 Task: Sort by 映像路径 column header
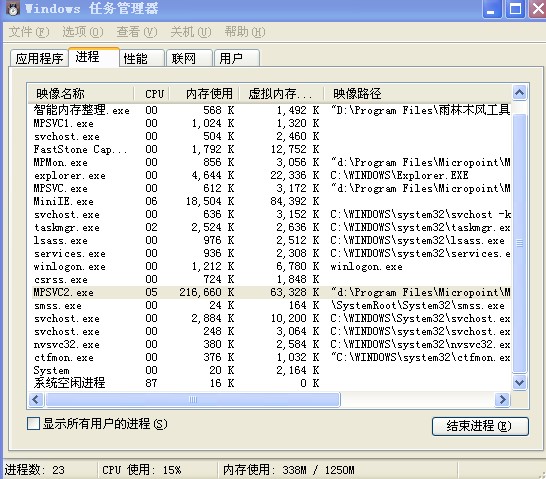pos(418,94)
